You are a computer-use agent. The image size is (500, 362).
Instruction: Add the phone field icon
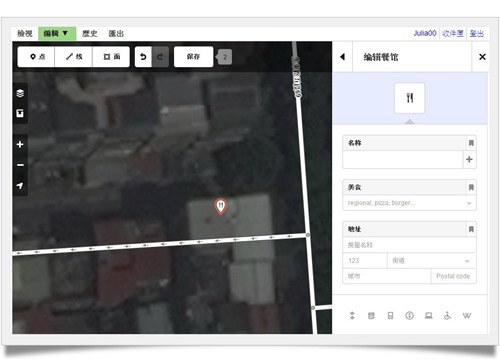(x=390, y=315)
